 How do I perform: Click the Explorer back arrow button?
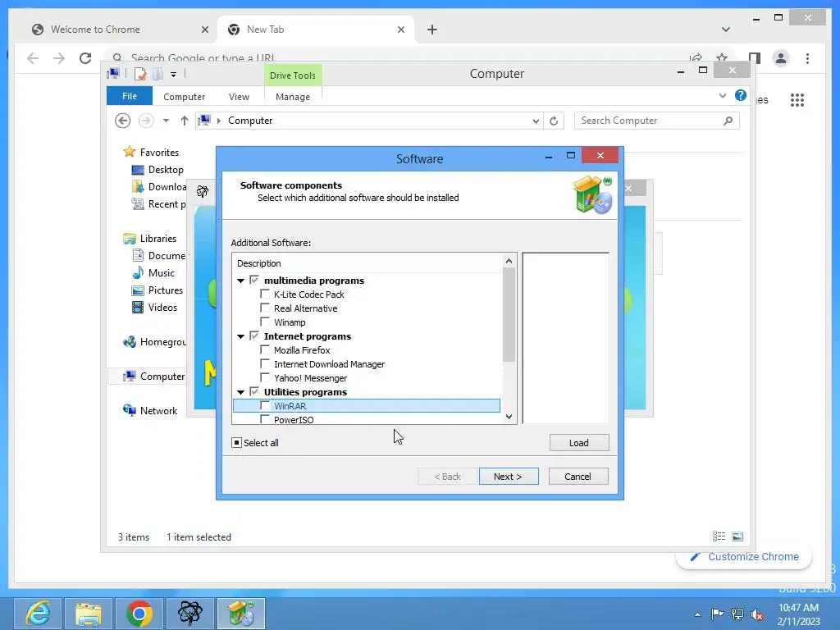pyautogui.click(x=123, y=121)
